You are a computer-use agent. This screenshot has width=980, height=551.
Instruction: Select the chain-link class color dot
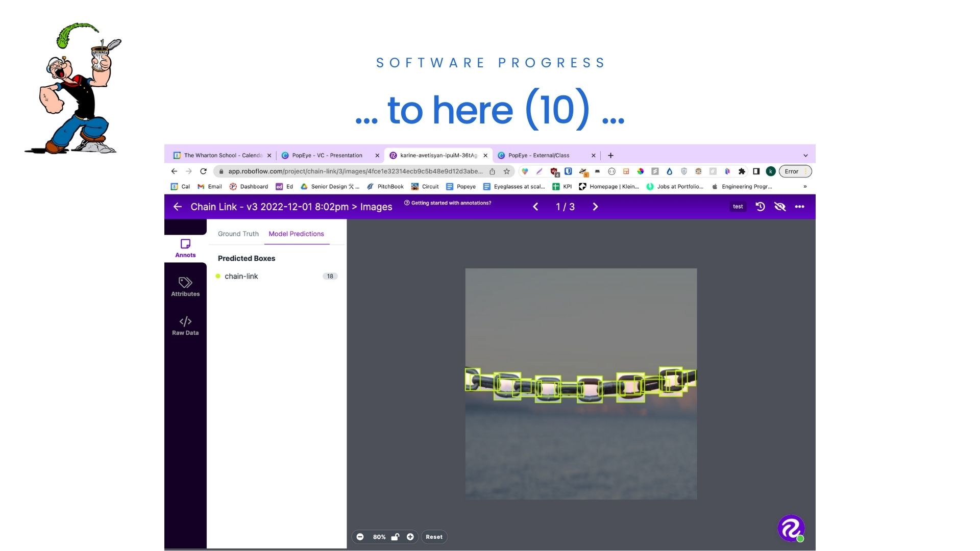218,276
